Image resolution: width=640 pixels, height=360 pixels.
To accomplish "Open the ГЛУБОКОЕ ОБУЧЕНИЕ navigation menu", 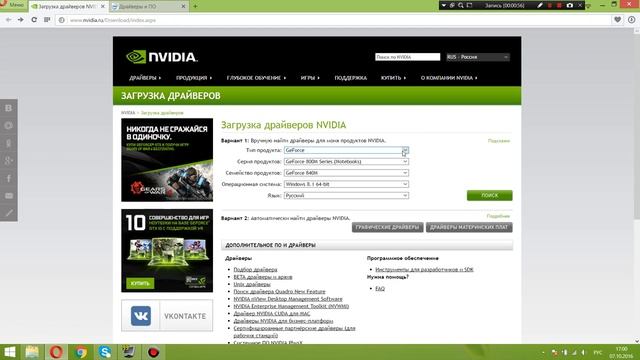I will (x=256, y=78).
